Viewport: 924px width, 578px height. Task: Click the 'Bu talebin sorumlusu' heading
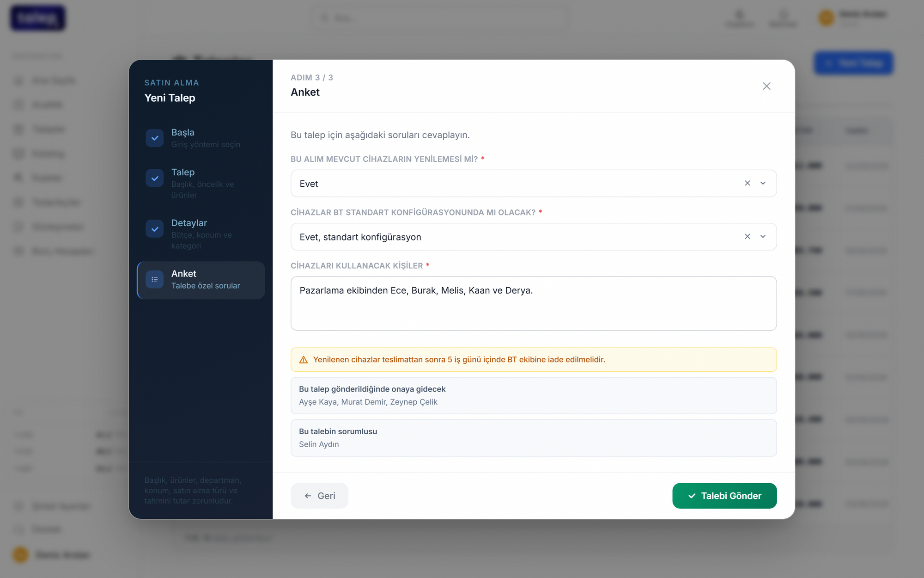(x=338, y=431)
